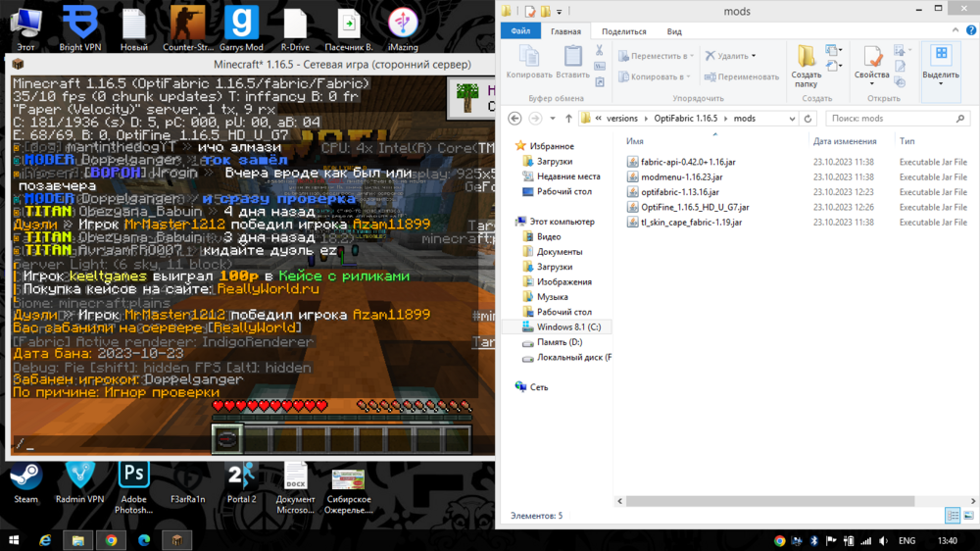Launch Garrys Mod from the desktop

pos(241,27)
